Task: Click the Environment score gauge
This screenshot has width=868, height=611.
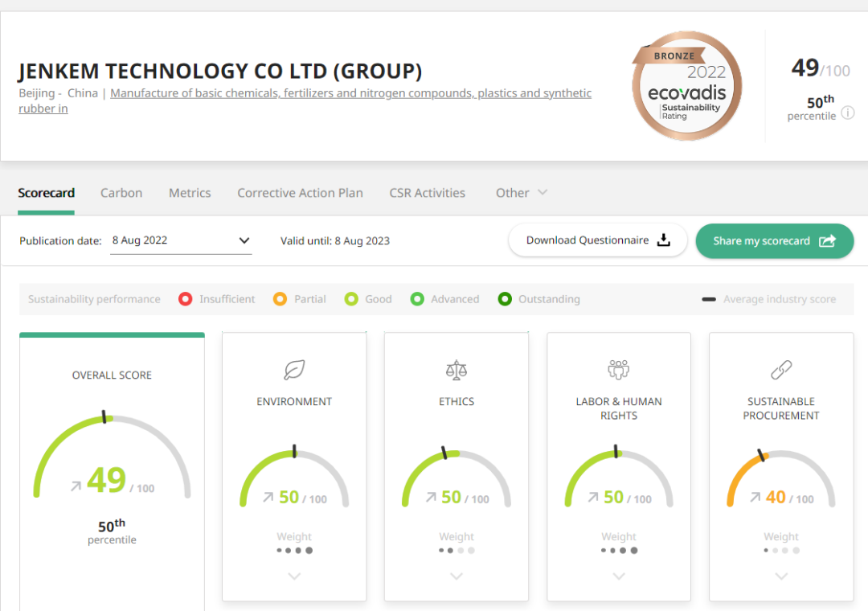Action: point(294,477)
